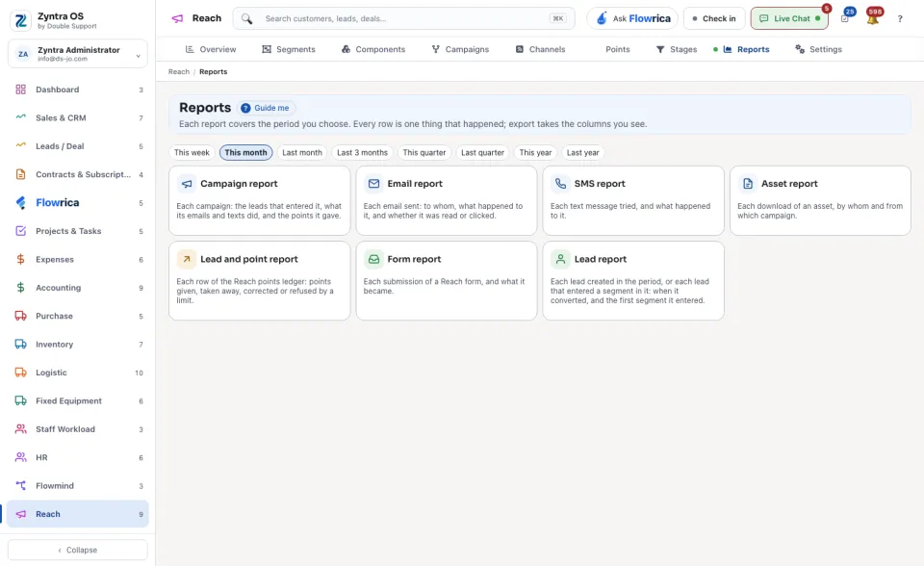Viewport: 924px width, 566px height.
Task: Click the Accounting dollar icon
Action: (20, 288)
